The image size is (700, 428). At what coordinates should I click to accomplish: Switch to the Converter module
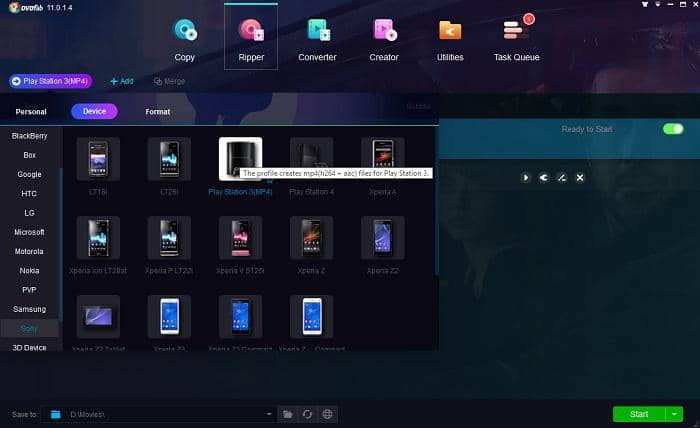tap(317, 40)
